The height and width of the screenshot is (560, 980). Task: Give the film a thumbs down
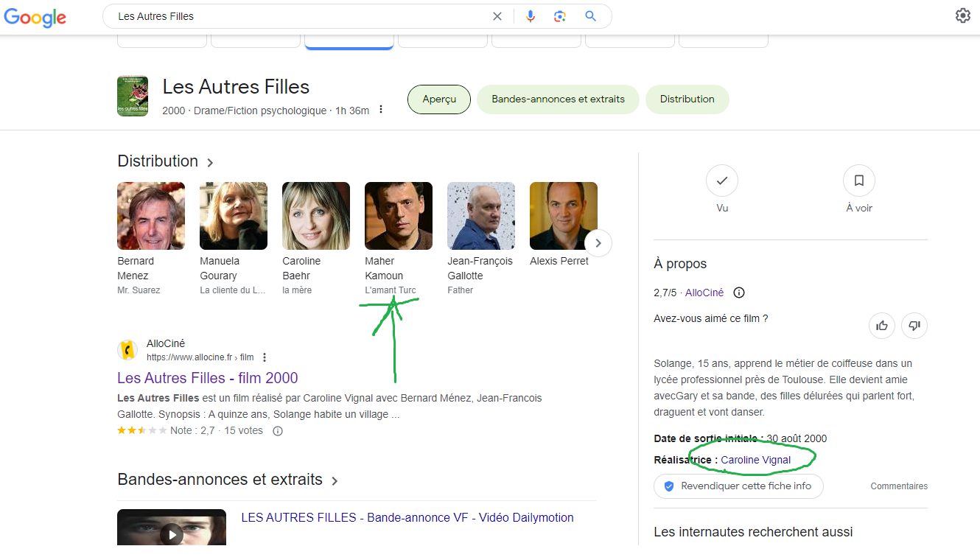point(914,325)
